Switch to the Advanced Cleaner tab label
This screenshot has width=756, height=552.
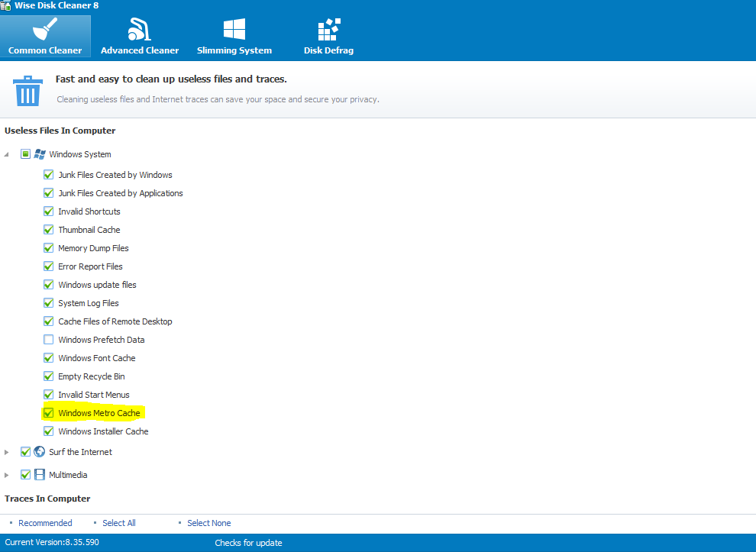pyautogui.click(x=140, y=50)
